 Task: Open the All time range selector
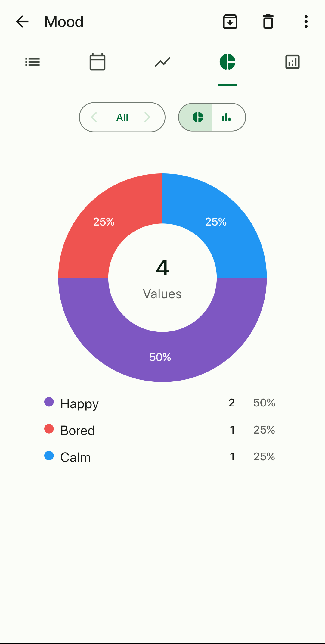[122, 117]
